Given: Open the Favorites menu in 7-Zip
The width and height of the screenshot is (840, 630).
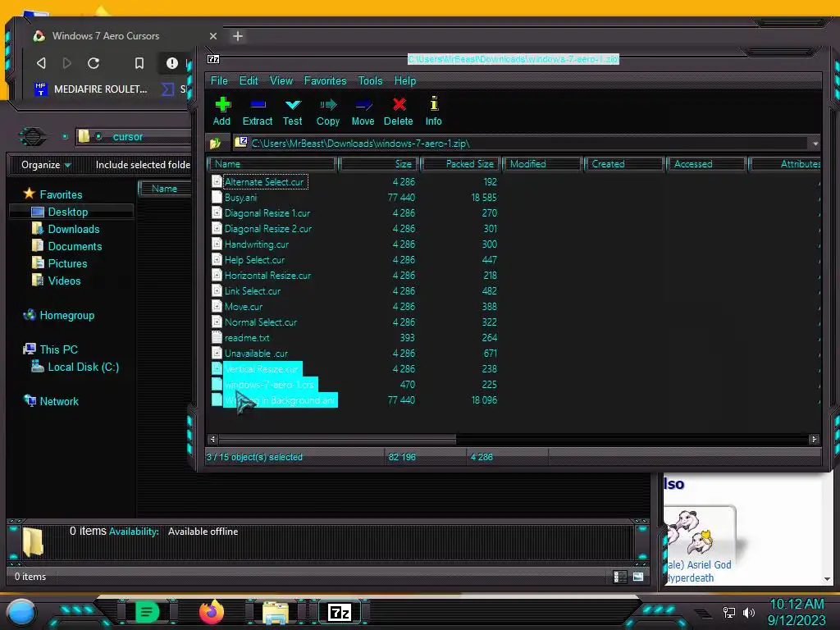Looking at the screenshot, I should coord(325,80).
